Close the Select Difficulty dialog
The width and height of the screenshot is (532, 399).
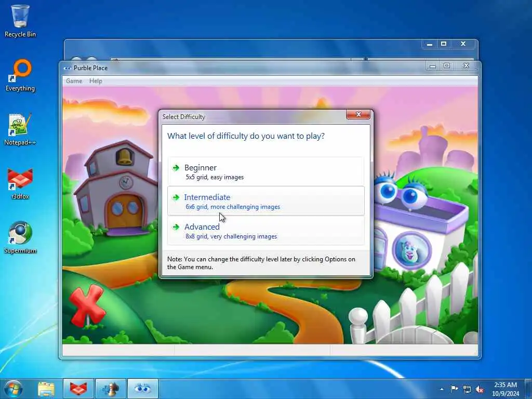(x=358, y=115)
